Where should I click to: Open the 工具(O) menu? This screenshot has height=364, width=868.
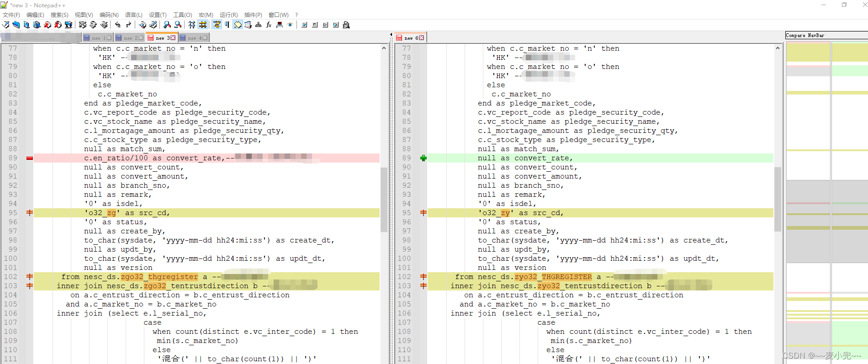pos(183,15)
